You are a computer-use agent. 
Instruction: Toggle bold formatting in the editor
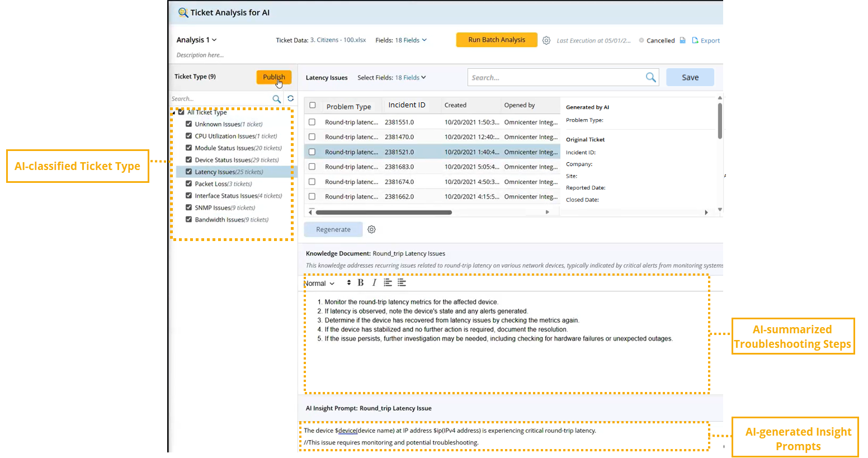coord(361,283)
